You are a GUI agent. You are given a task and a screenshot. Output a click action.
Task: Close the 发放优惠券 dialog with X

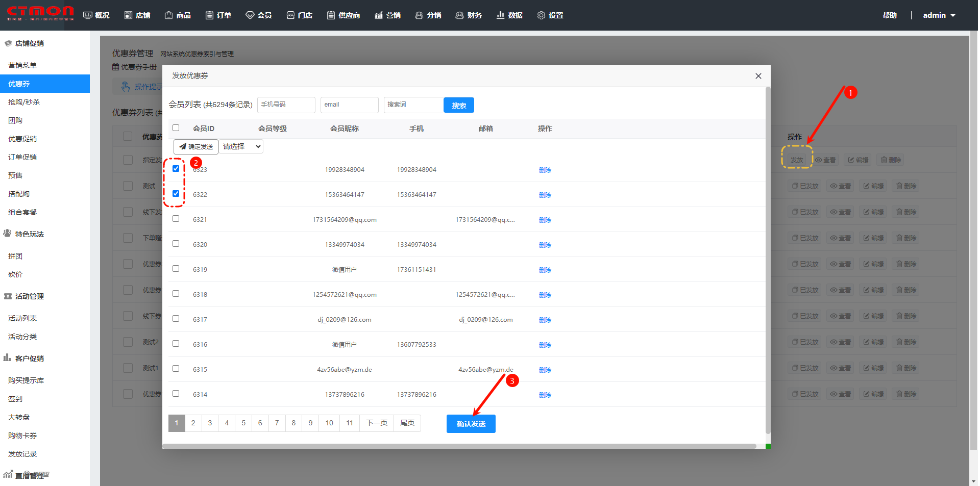coord(758,76)
